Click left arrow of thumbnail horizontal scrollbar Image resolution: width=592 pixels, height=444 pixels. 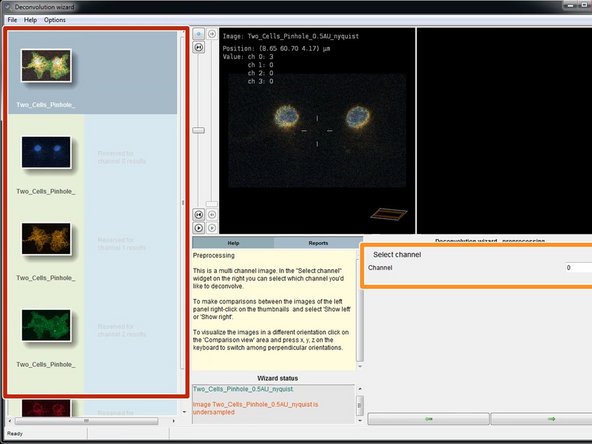[10, 421]
